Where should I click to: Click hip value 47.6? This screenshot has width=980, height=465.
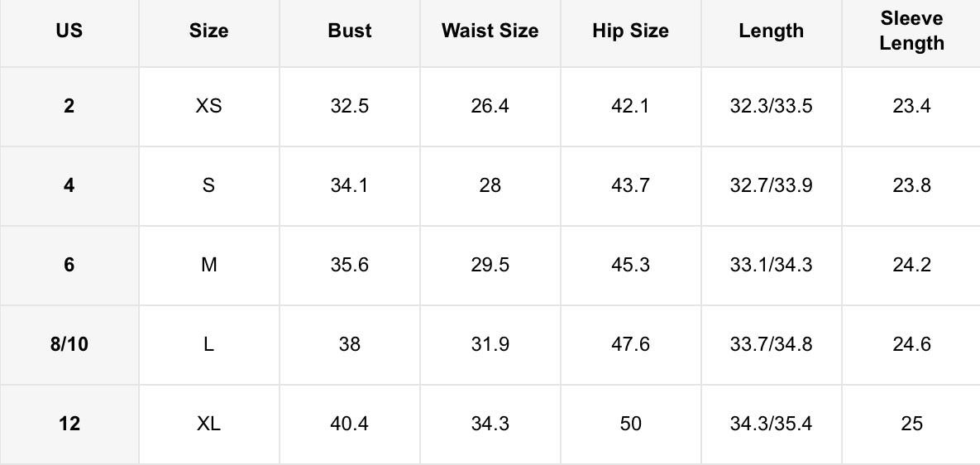tap(630, 344)
